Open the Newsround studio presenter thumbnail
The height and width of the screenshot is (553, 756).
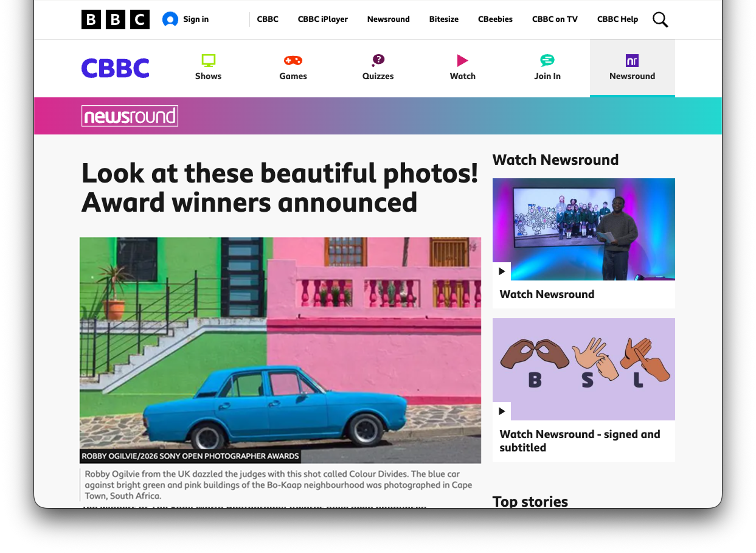click(584, 229)
